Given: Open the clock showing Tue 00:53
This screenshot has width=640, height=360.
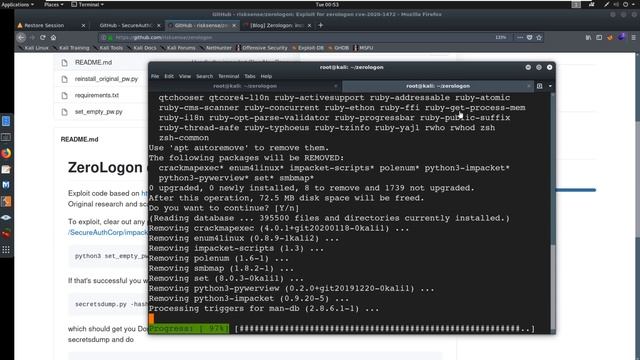Looking at the screenshot, I should (x=327, y=4).
